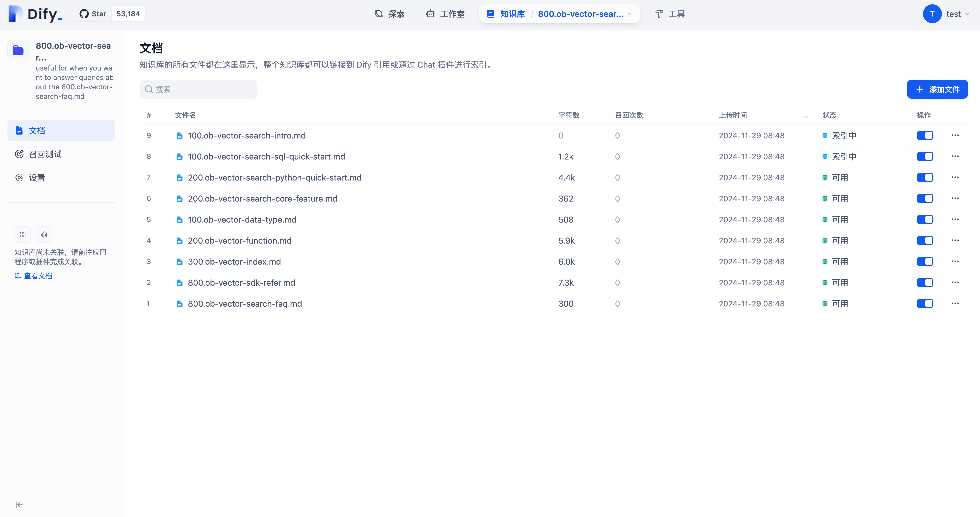Viewport: 980px width, 517px height.
Task: Expand the test account dropdown
Action: [x=958, y=14]
